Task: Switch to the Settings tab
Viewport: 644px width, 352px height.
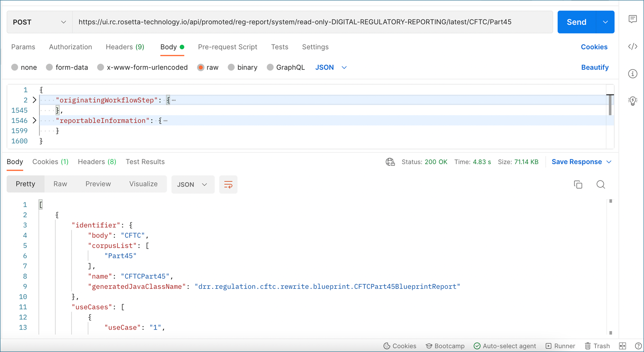Action: pos(315,47)
